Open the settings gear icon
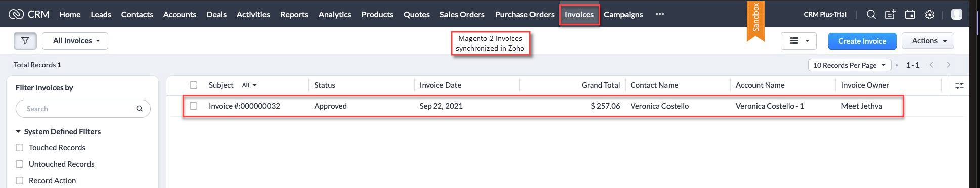Viewport: 980px width, 188px height. (x=930, y=15)
